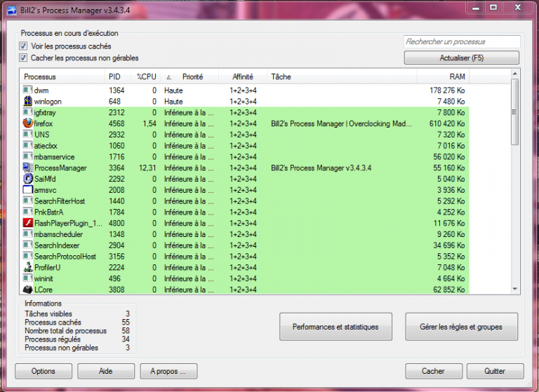Click the FlashPlayerPlugin process icon
This screenshot has width=539, height=392.
pyautogui.click(x=27, y=223)
